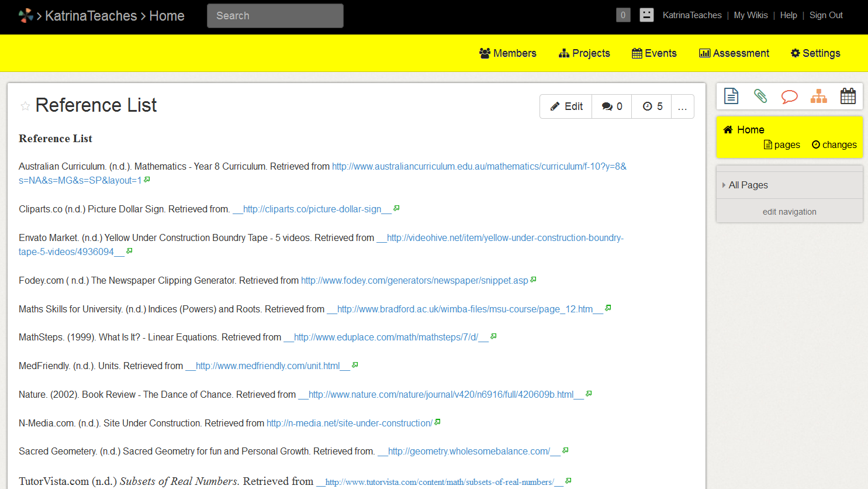This screenshot has height=489, width=868.
Task: View page history with 5 revisions
Action: 652,106
